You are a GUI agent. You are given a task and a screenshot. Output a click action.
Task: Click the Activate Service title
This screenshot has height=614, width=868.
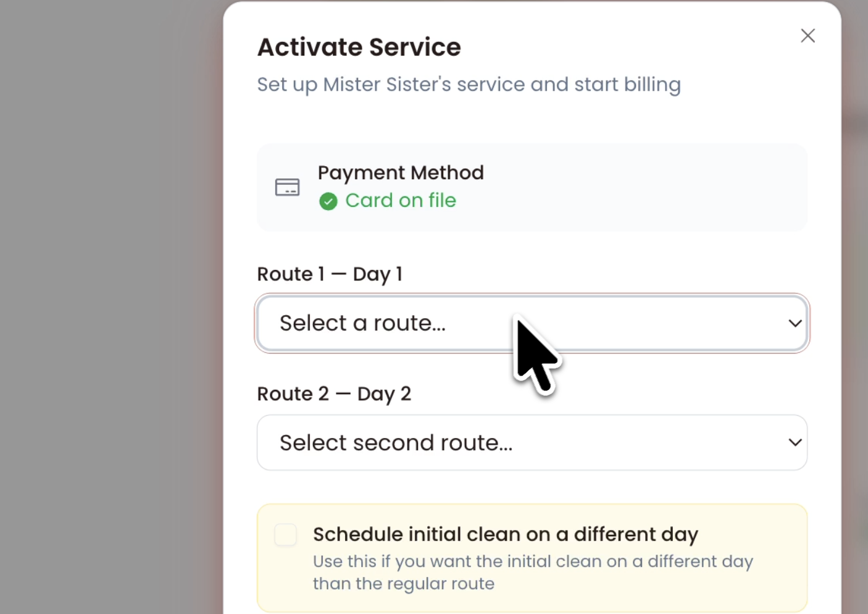click(359, 47)
